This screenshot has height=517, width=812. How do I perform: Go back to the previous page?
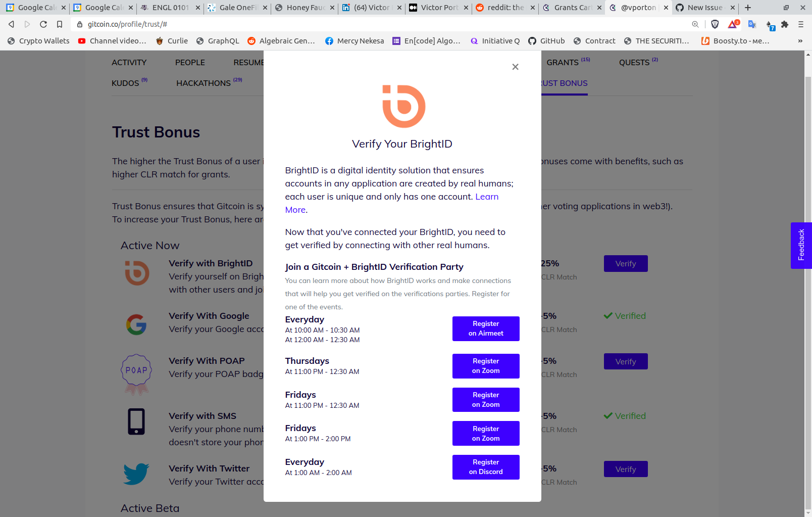point(11,24)
